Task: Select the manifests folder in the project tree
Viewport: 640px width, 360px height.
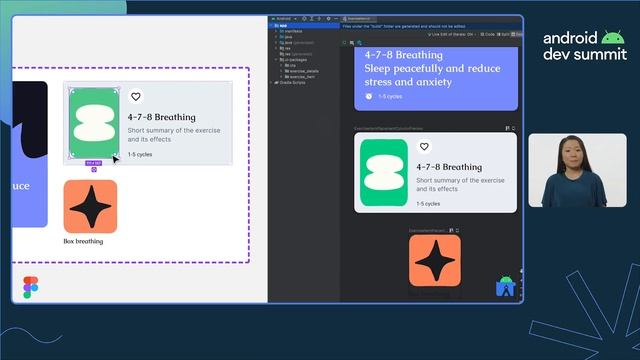Action: 291,31
